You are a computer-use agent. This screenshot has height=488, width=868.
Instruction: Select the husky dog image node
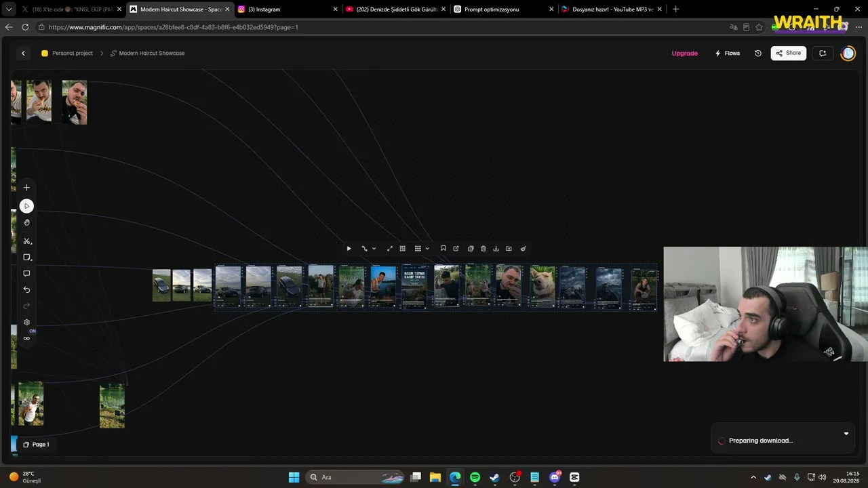[542, 286]
